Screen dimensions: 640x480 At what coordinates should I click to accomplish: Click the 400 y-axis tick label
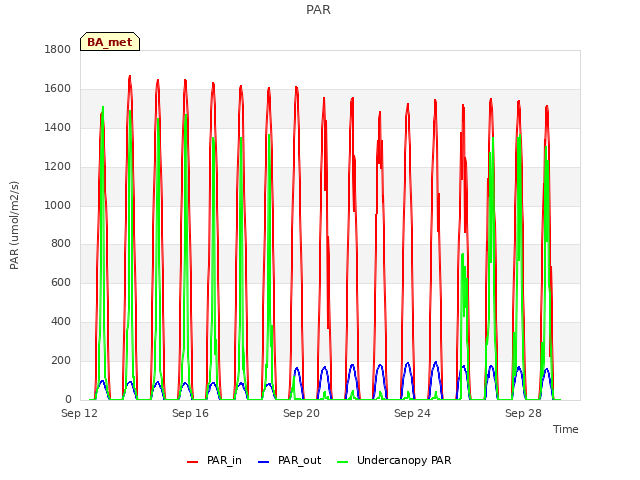click(x=61, y=322)
